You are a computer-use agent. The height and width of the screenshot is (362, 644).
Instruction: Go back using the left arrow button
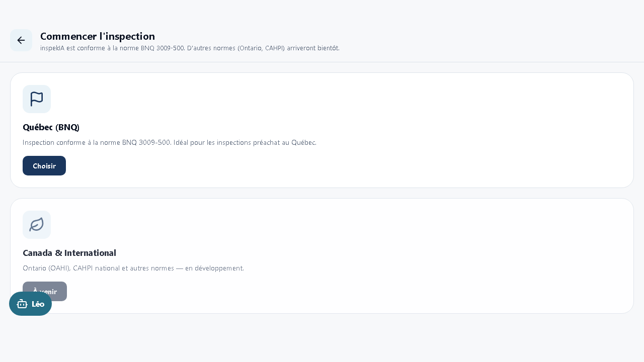coord(21,40)
